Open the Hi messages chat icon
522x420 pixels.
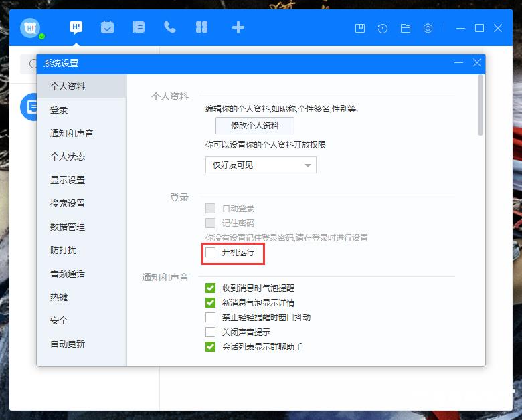(76, 27)
